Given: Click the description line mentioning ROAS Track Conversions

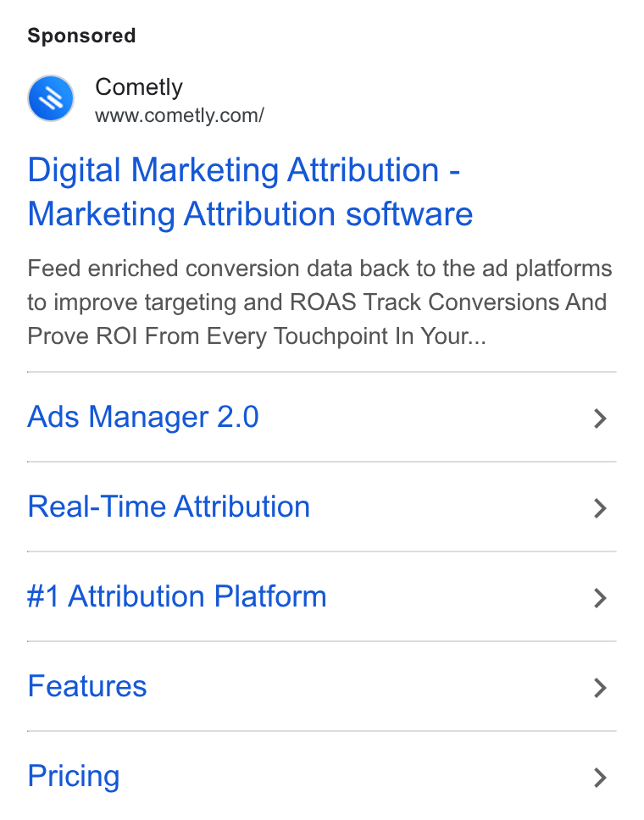Looking at the screenshot, I should 317,302.
